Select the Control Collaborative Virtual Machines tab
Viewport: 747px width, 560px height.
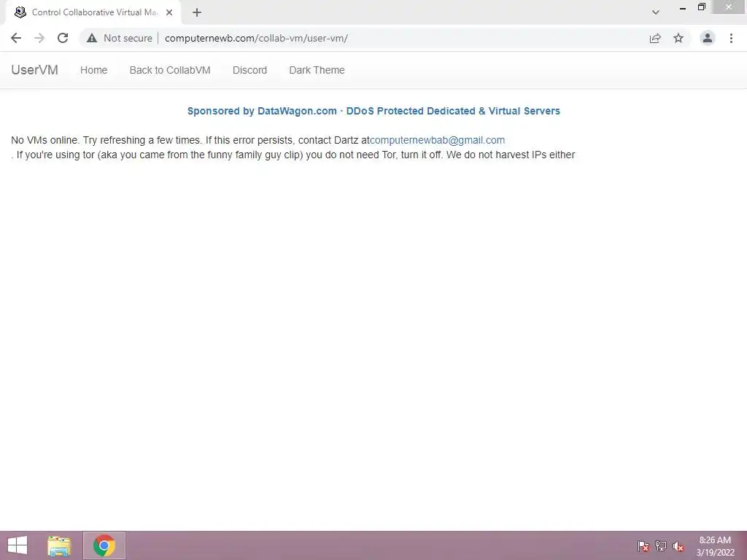click(x=94, y=12)
